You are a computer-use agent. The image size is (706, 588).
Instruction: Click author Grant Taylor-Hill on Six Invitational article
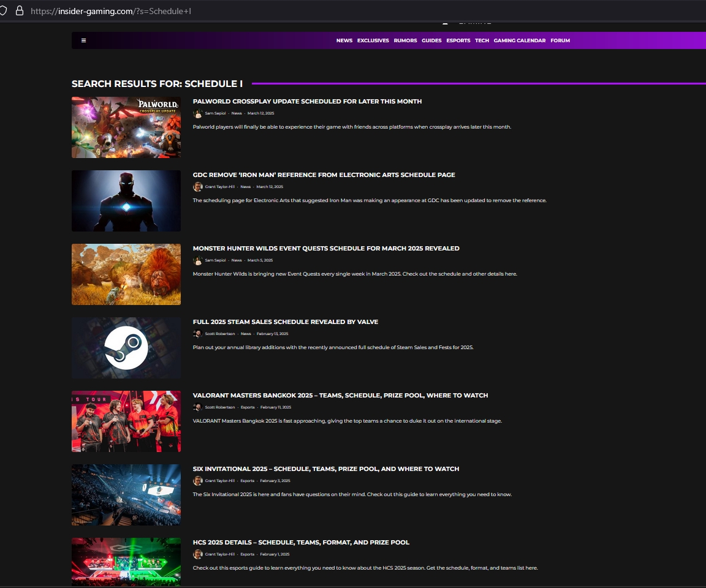[x=220, y=480]
